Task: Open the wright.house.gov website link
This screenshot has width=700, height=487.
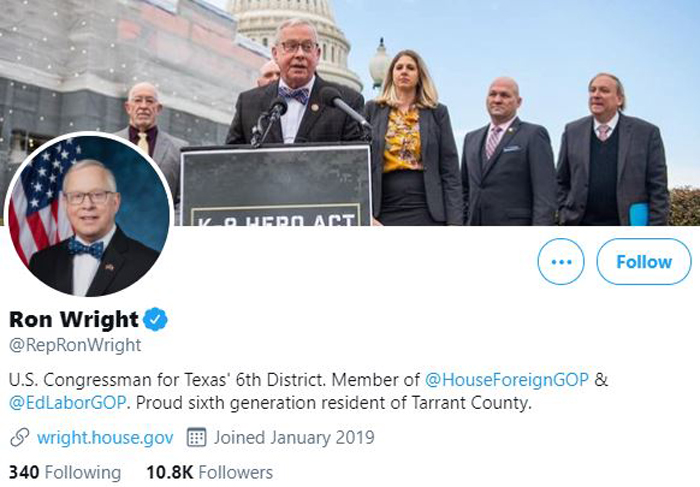Action: 105,437
